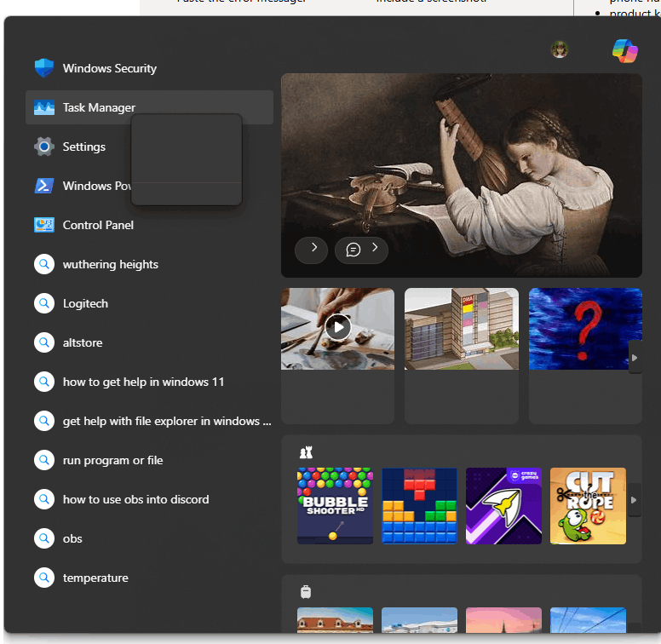Select run program or file suggestion
Viewport: 661px width, 644px height.
[x=149, y=460]
